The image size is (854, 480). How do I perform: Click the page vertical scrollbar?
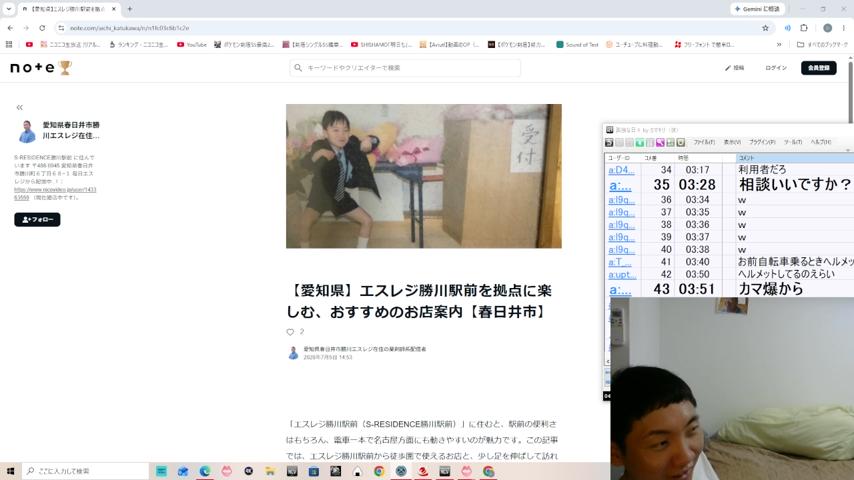point(850,93)
